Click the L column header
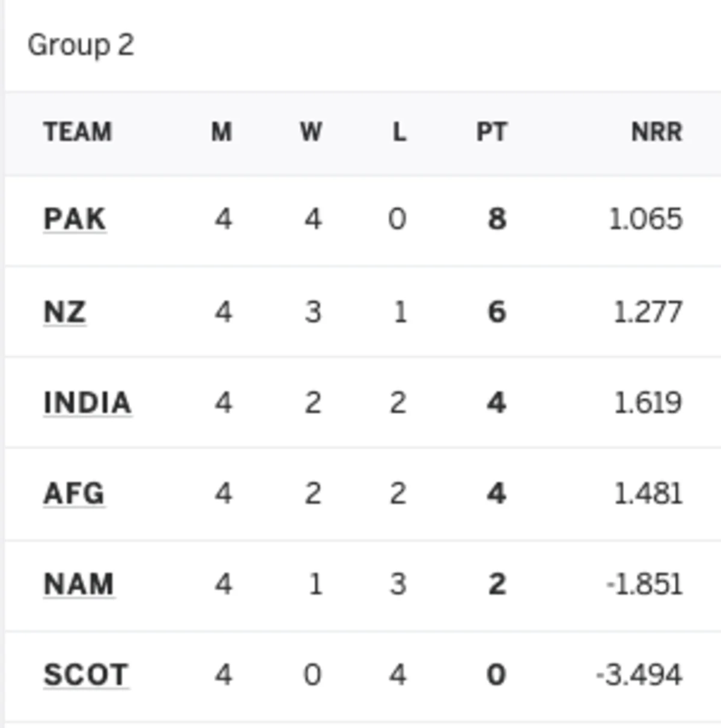This screenshot has height=728, width=721. tap(399, 132)
